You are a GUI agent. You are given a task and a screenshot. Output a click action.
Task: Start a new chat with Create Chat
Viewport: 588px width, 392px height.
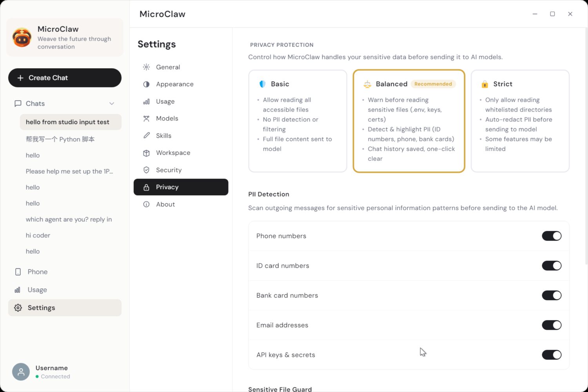tap(65, 78)
